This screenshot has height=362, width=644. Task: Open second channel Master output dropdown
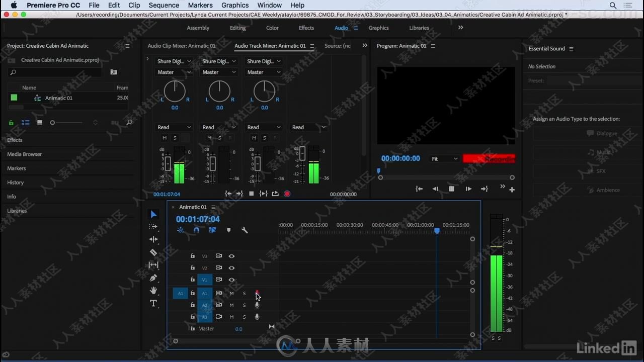click(219, 72)
